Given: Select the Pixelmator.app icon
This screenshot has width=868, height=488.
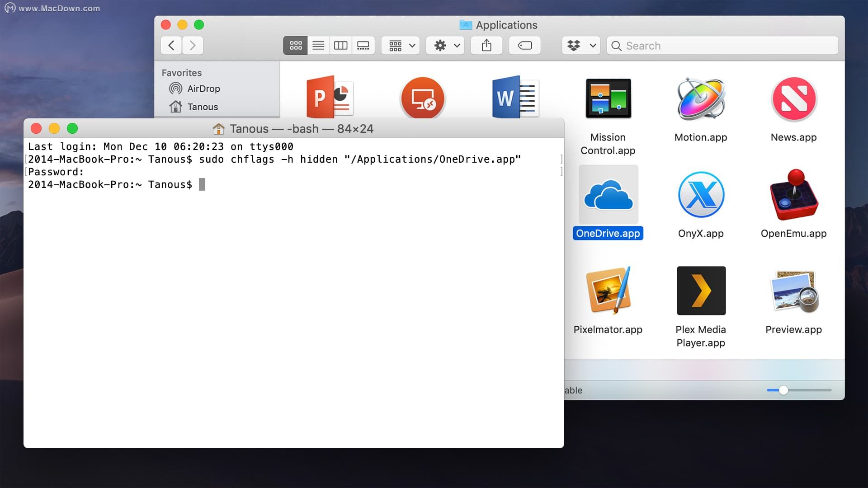Looking at the screenshot, I should [608, 291].
